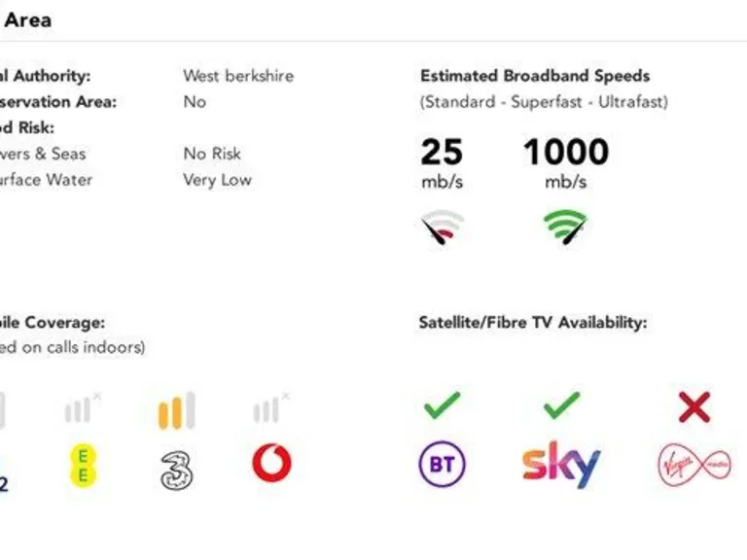The width and height of the screenshot is (747, 560).
Task: Click the green checkmark above BT
Action: (x=443, y=405)
